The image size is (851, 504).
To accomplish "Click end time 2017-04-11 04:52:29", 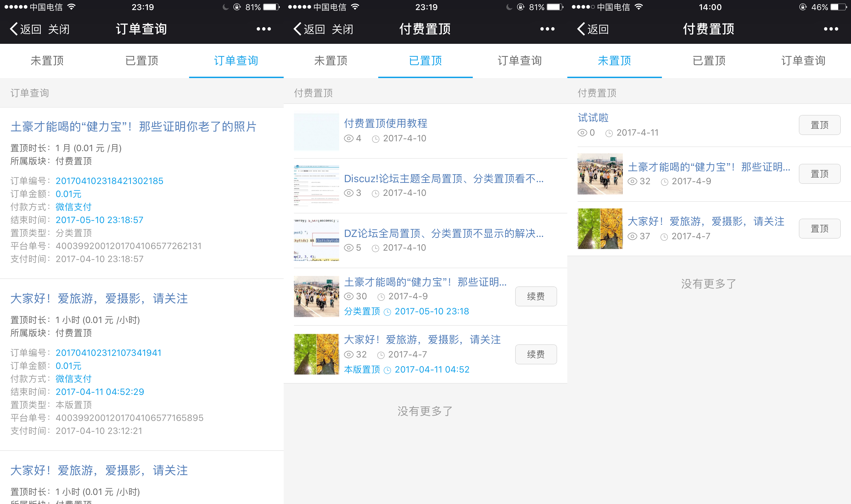I will pyautogui.click(x=100, y=392).
